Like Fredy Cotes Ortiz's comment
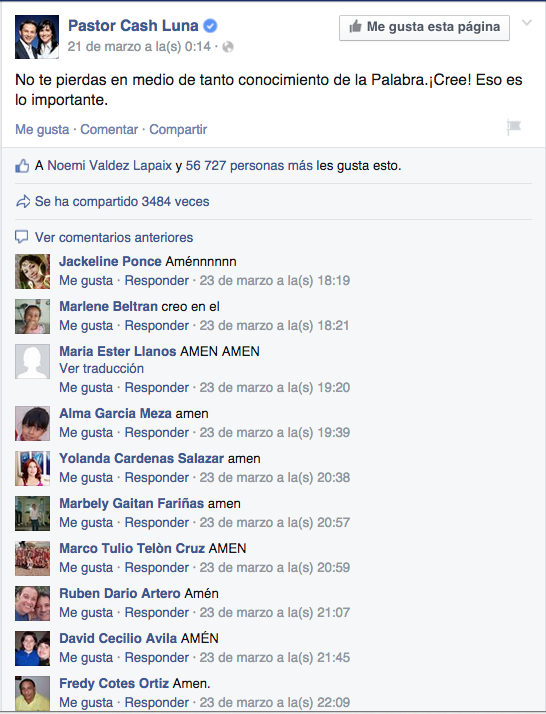 click(x=86, y=702)
